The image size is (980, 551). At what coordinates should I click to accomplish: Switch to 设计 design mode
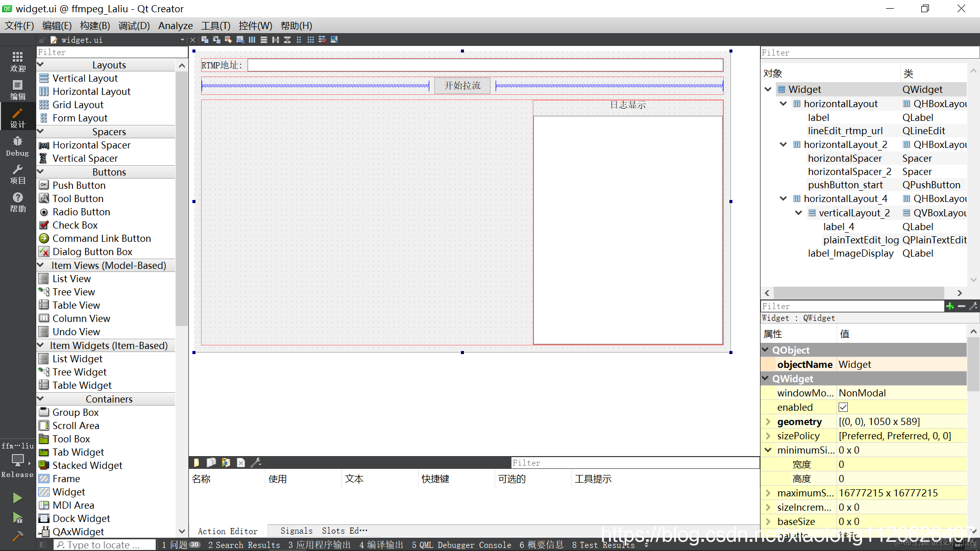coord(17,117)
